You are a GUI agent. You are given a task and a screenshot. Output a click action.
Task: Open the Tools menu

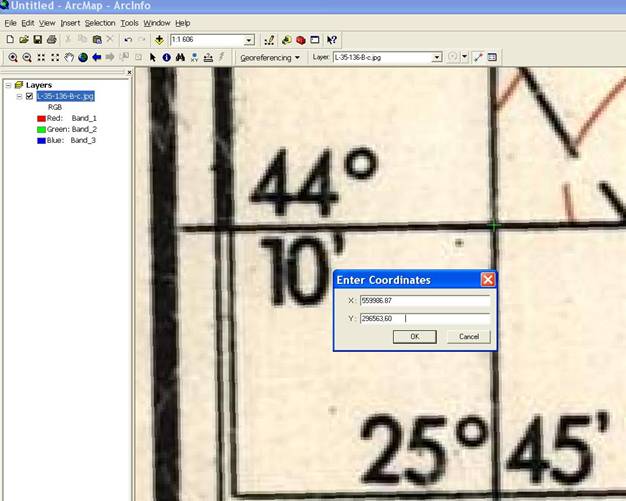point(129,22)
